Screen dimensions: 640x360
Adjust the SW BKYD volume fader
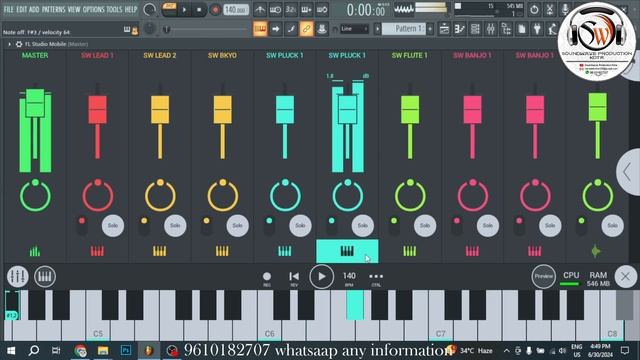coord(222,109)
